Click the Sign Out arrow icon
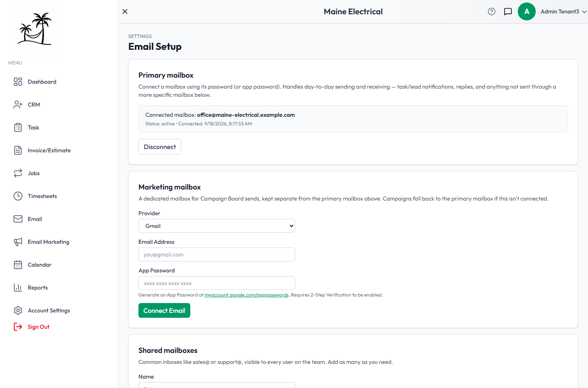 (18, 327)
